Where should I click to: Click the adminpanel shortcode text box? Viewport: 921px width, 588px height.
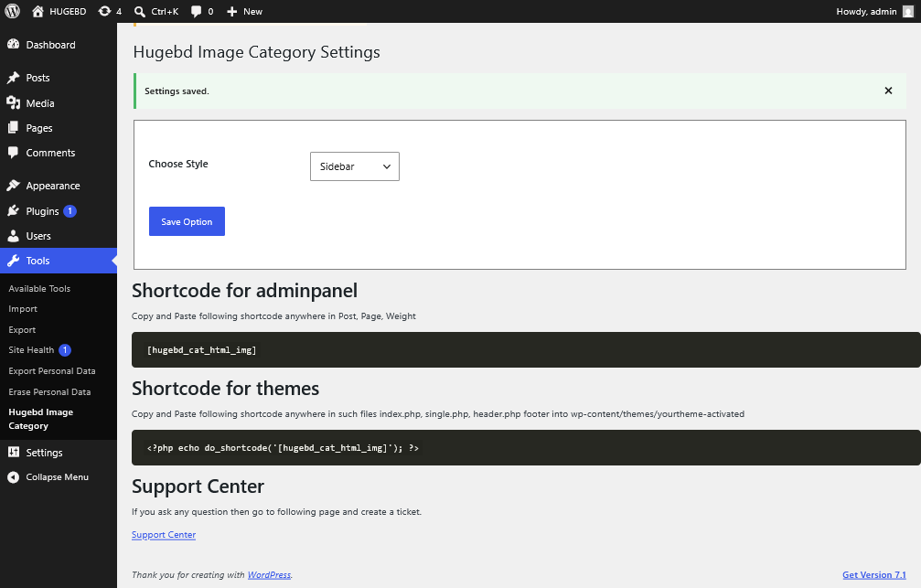click(526, 350)
